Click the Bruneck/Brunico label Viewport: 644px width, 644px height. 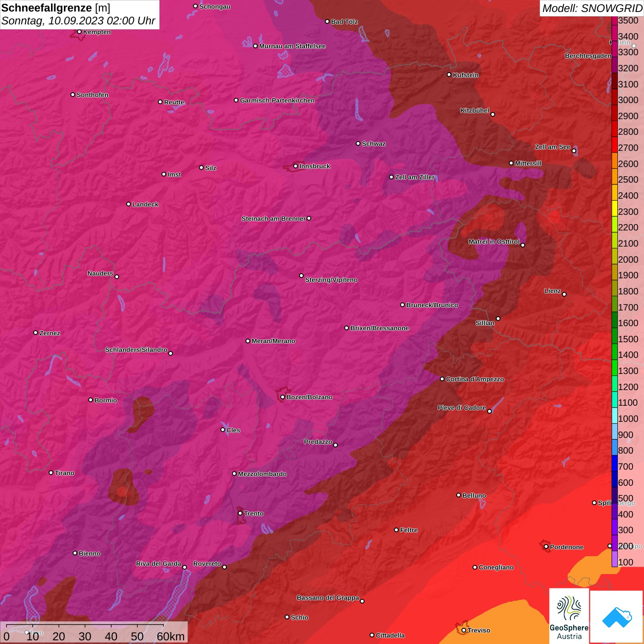click(432, 305)
